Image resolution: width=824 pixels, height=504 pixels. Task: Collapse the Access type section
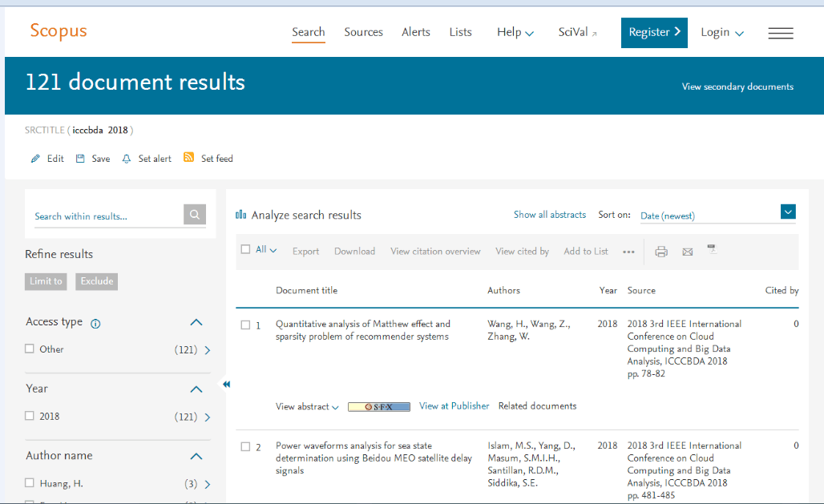(196, 322)
